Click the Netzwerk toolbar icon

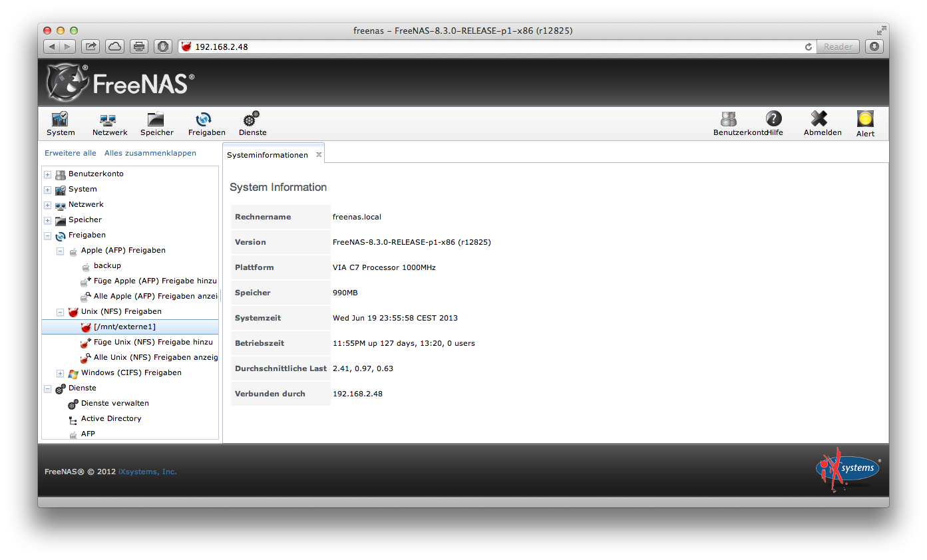coord(109,120)
